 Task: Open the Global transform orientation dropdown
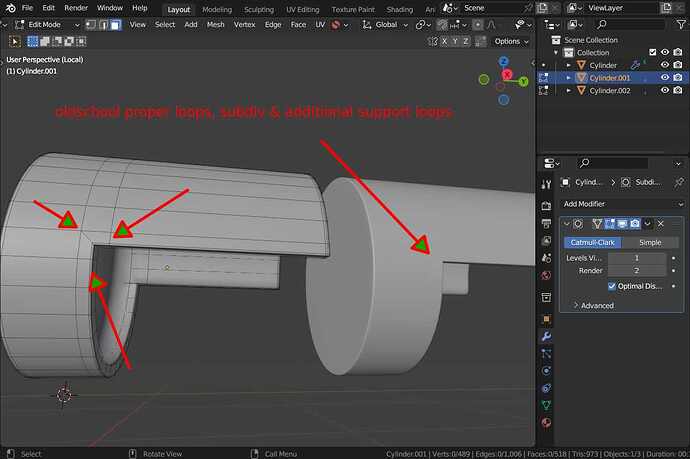[385, 25]
